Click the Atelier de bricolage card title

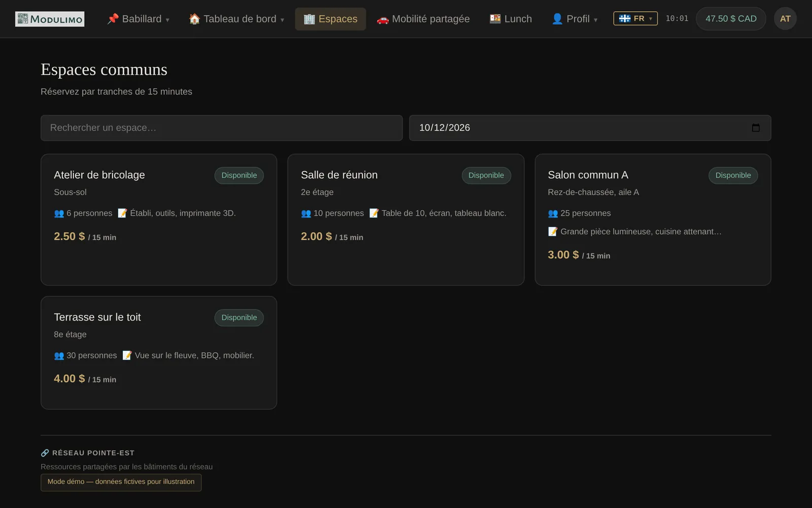click(x=99, y=175)
